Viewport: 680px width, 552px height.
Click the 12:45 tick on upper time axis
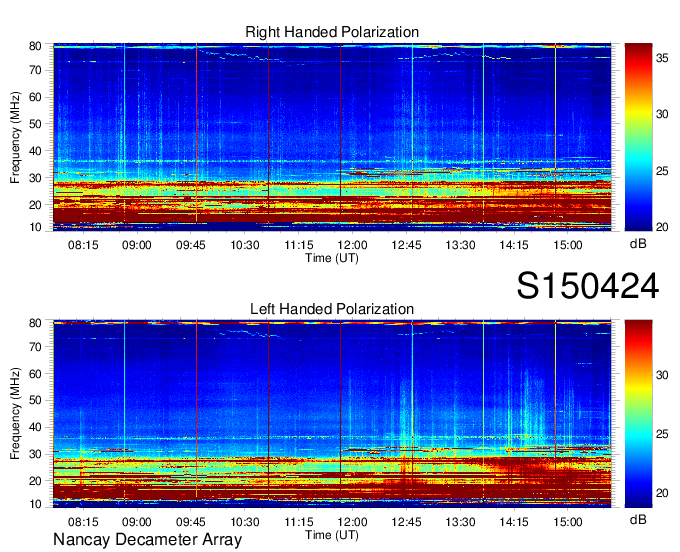pyautogui.click(x=406, y=245)
